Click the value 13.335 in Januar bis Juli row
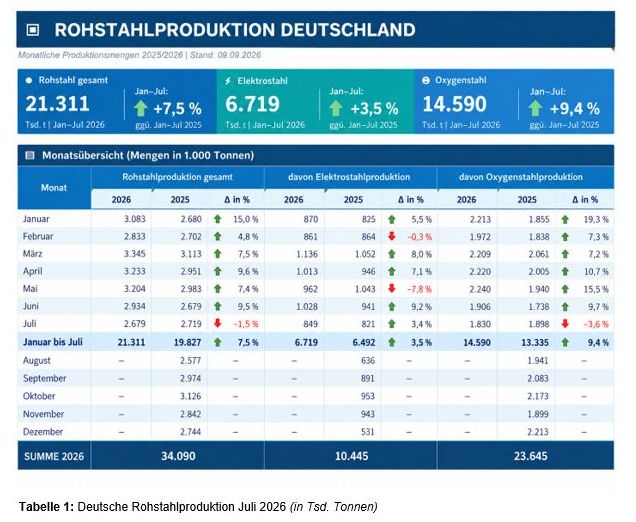The width and height of the screenshot is (636, 522). click(535, 342)
